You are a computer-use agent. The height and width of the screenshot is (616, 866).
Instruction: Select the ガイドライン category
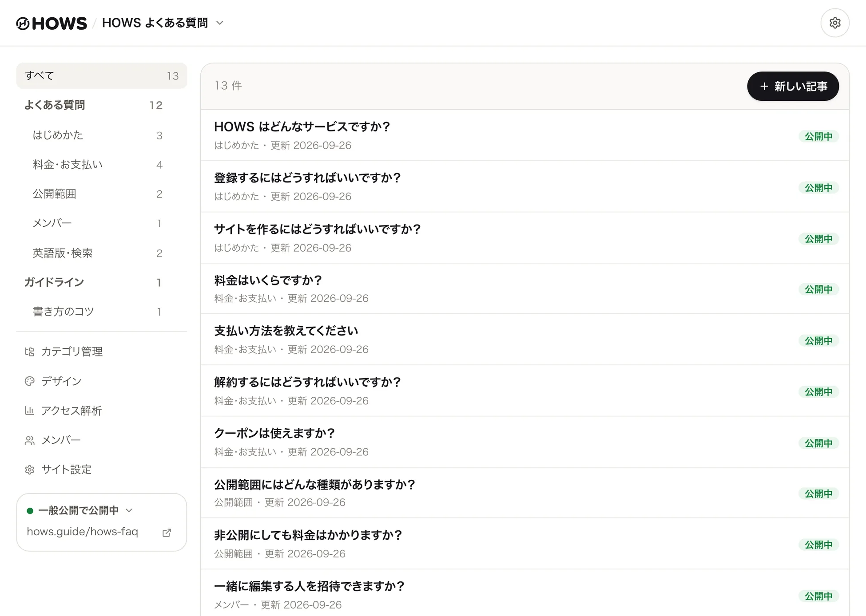(93, 282)
